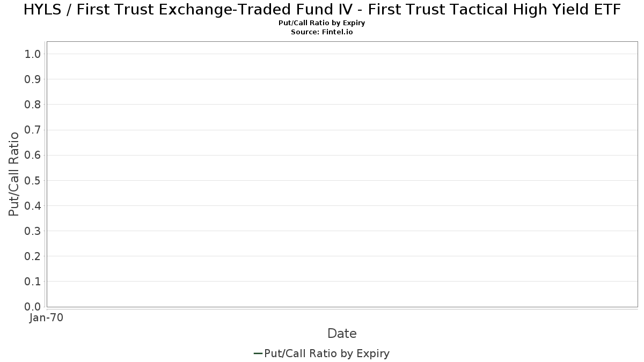The image size is (644, 362).
Task: Select the 0.0 y-axis tick label
Action: click(33, 307)
